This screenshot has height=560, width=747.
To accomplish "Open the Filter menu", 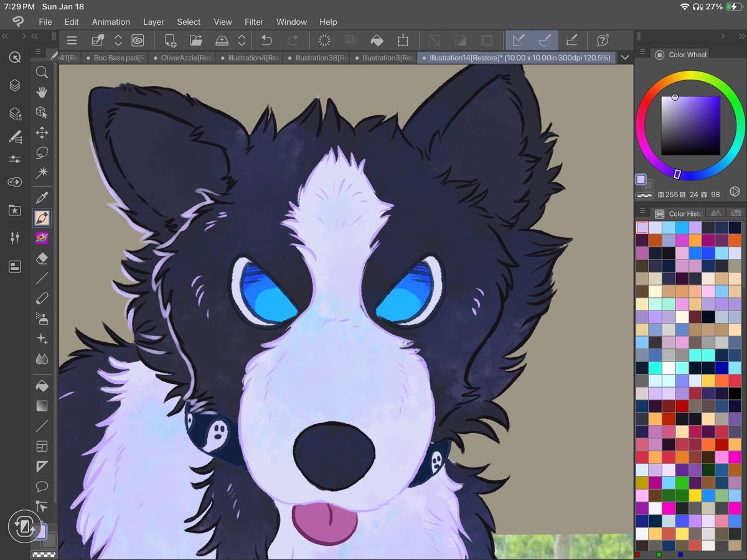I will point(254,22).
